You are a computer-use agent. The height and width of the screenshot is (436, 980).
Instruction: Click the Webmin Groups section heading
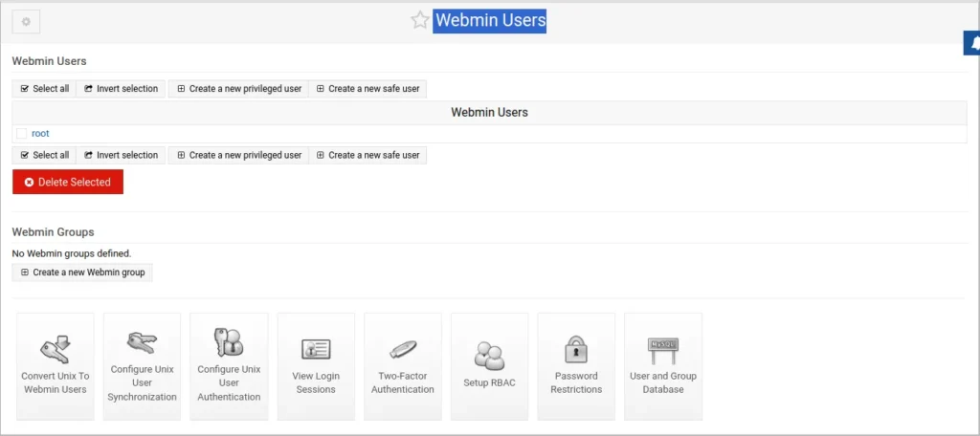pyautogui.click(x=54, y=231)
